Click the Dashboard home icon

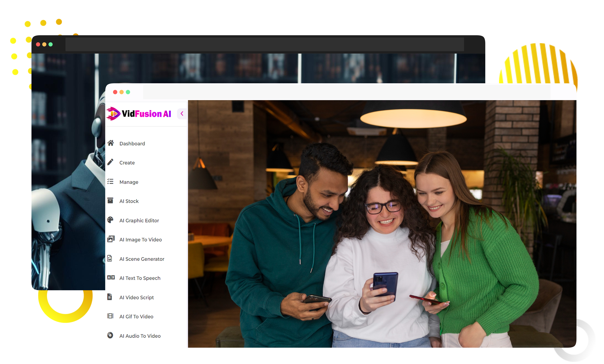pos(111,143)
